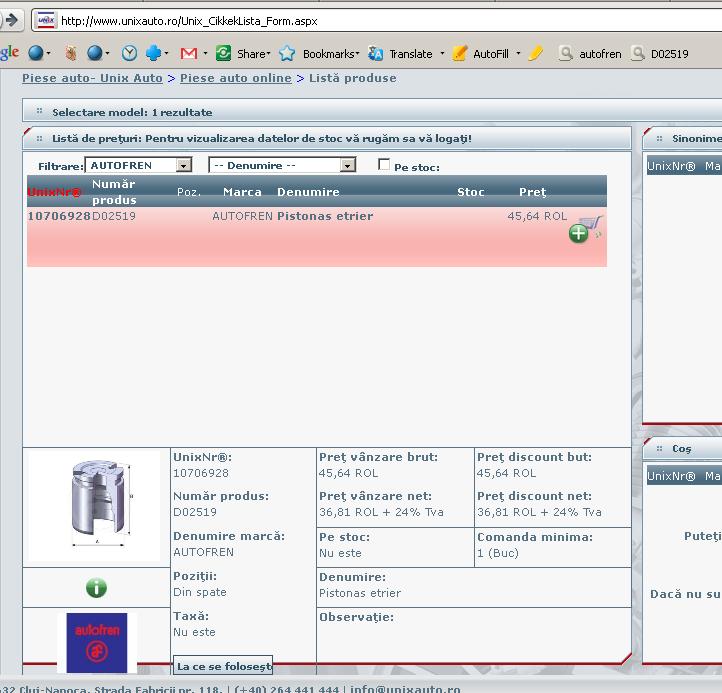Image resolution: width=722 pixels, height=693 pixels.
Task: Click the 45,64 ROL price in list row
Action: tap(537, 216)
